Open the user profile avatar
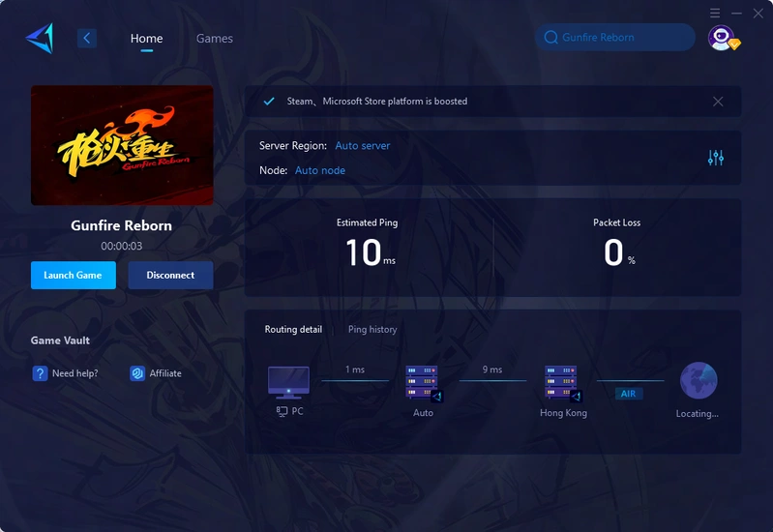This screenshot has height=532, width=773. tap(723, 38)
